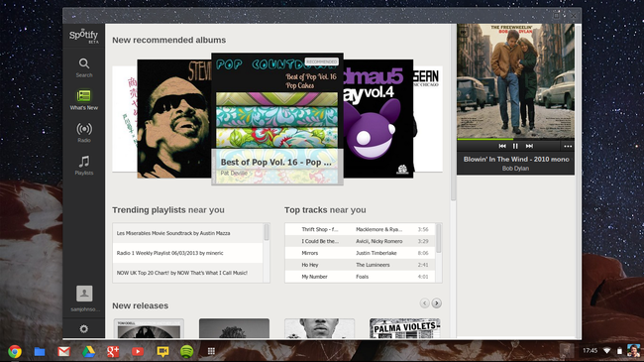Screen dimensions: 644x362
Task: Open Best of Pop Vol. 16 album
Action: (277, 118)
